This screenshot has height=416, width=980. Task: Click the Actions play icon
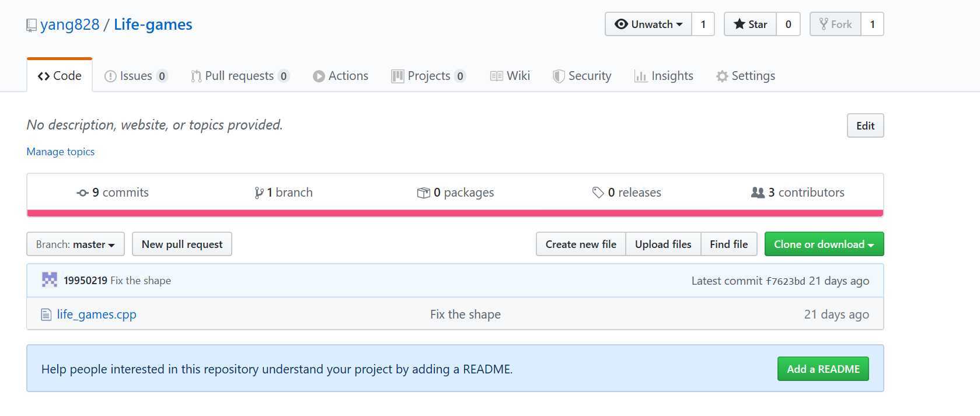319,76
